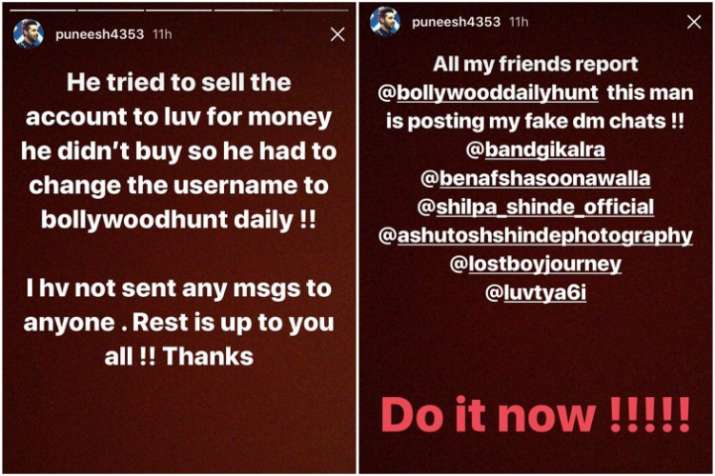
Task: Open puneesh4353 username in right story
Action: [x=456, y=22]
